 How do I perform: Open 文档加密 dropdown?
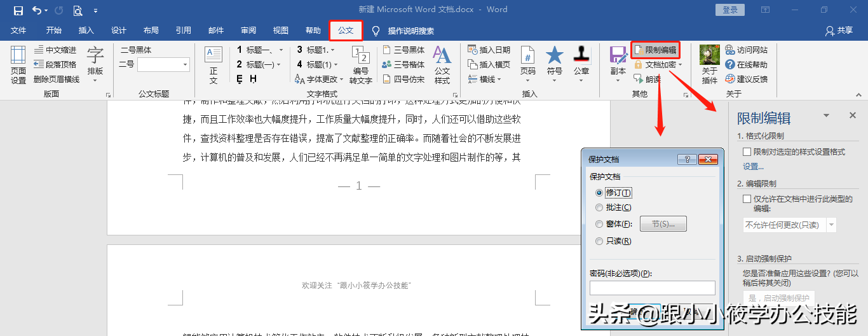[658, 64]
